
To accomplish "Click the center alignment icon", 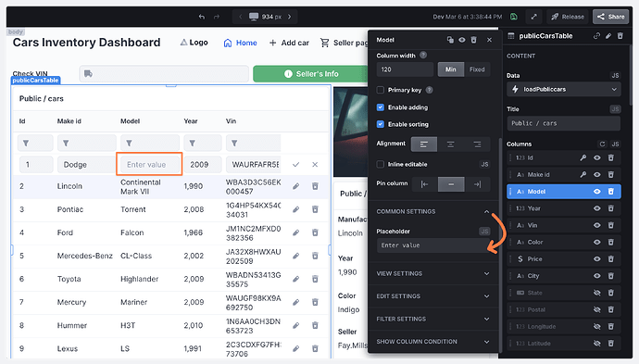I will pyautogui.click(x=450, y=144).
